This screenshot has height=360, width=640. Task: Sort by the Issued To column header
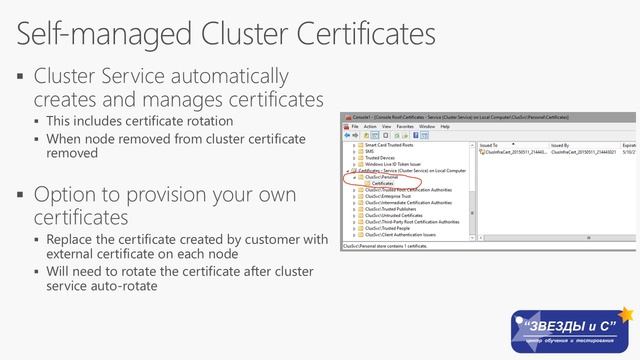[513, 145]
